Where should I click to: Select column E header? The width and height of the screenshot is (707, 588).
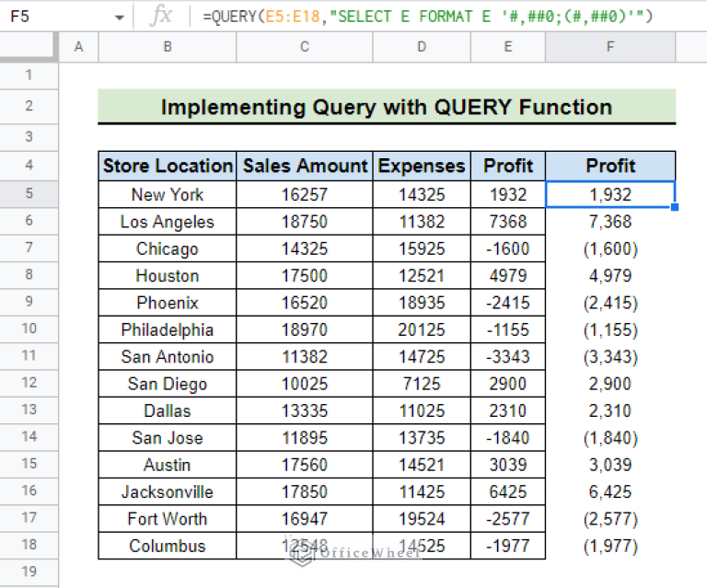coord(508,47)
